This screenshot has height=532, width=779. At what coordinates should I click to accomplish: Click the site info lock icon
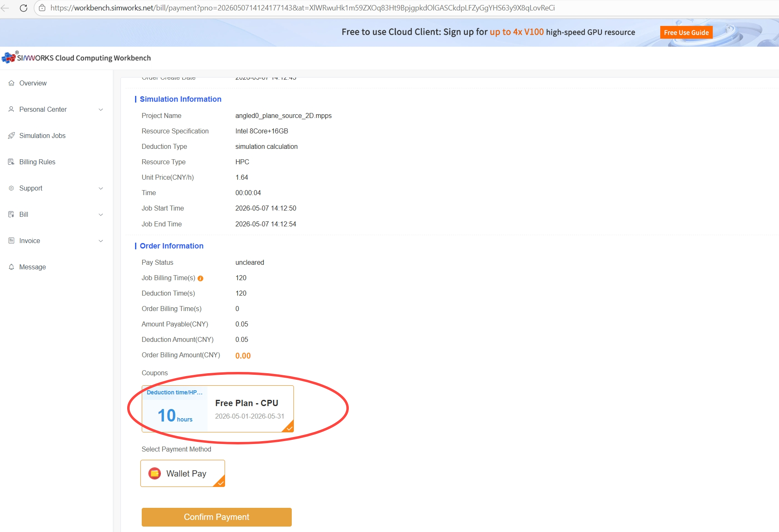click(x=42, y=8)
